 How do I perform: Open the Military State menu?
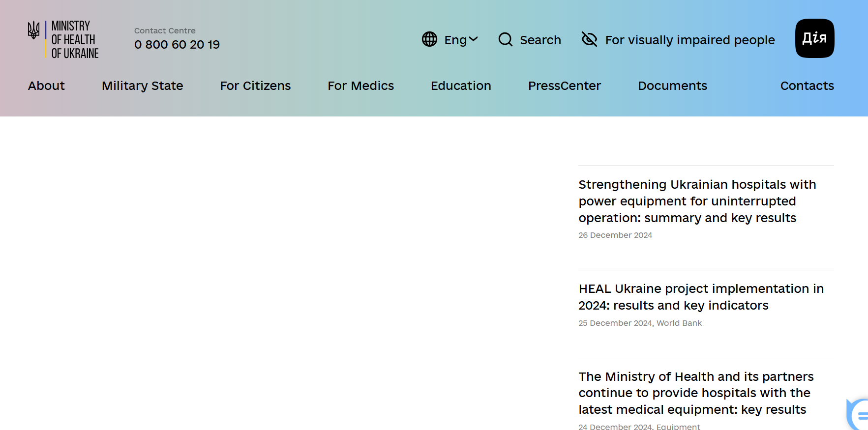tap(142, 86)
